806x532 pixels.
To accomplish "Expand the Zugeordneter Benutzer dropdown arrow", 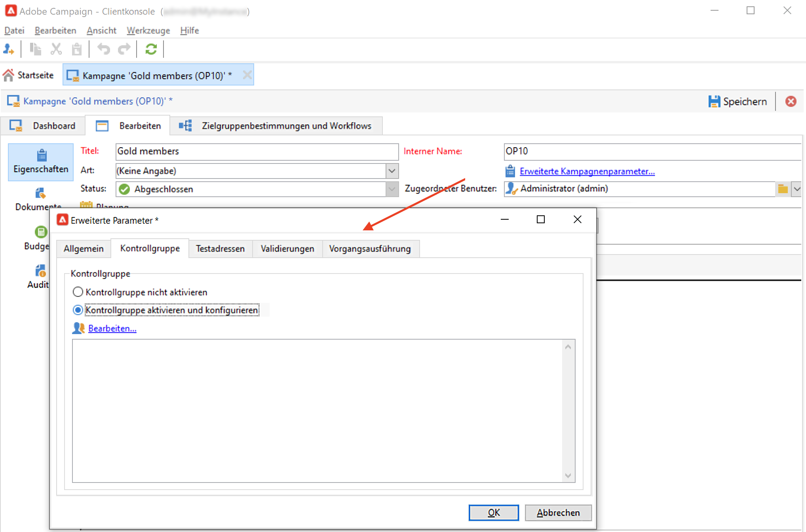I will (x=796, y=189).
